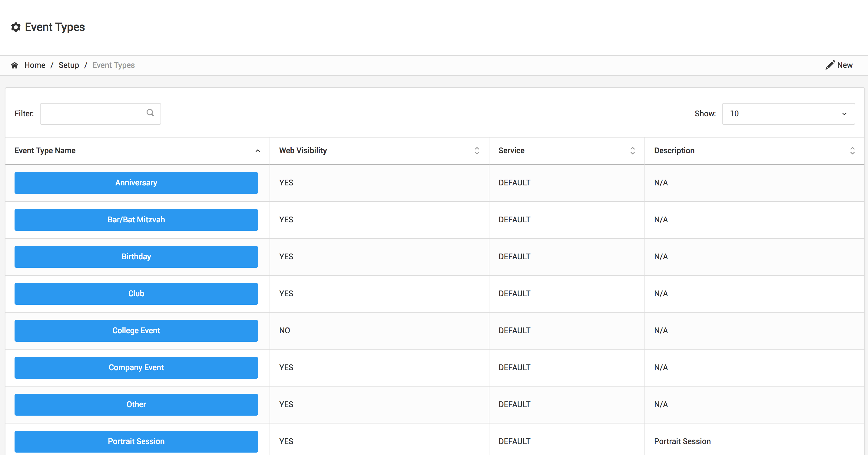Select the Birthday event type button
This screenshot has height=455, width=868.
[136, 257]
